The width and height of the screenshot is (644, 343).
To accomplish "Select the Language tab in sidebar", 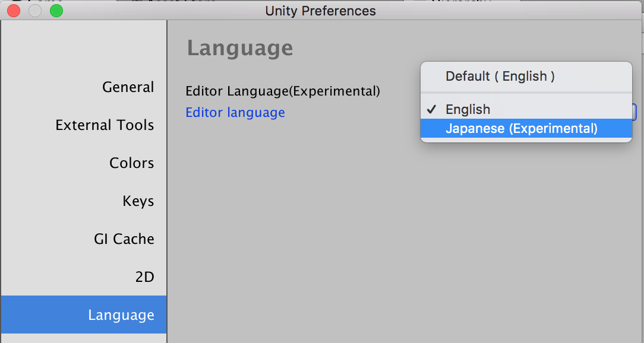I will pyautogui.click(x=84, y=315).
